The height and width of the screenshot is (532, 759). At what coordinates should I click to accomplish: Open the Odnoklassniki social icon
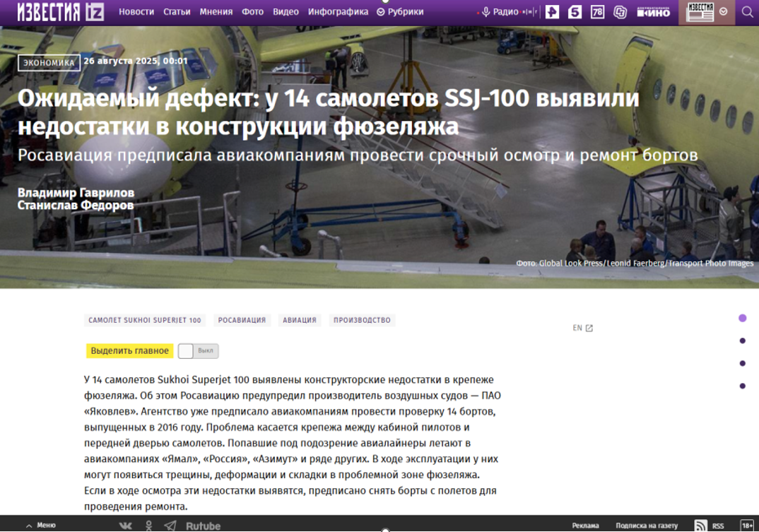click(149, 526)
